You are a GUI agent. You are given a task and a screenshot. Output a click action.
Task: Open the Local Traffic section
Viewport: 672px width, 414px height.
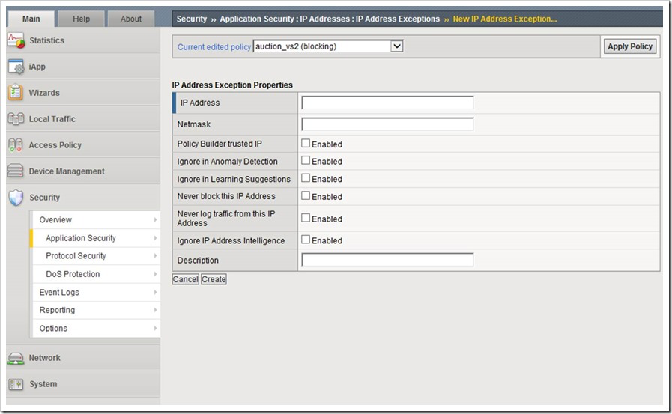pyautogui.click(x=52, y=119)
